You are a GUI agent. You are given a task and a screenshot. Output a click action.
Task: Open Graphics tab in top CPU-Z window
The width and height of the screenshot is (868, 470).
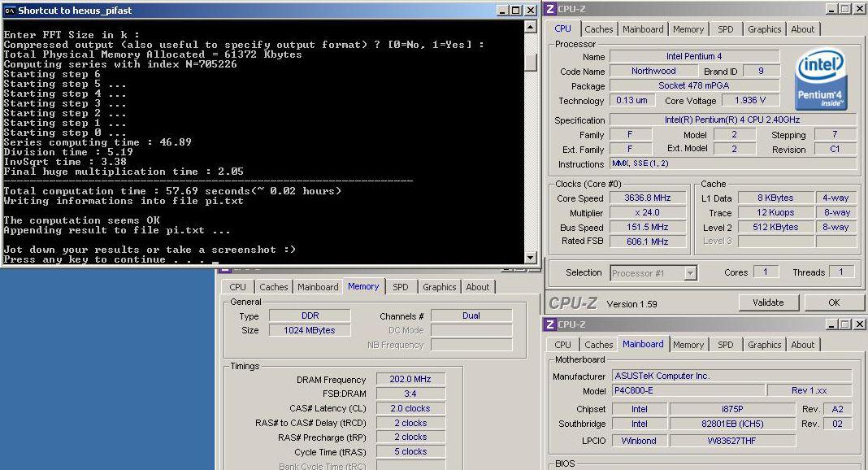tap(765, 29)
